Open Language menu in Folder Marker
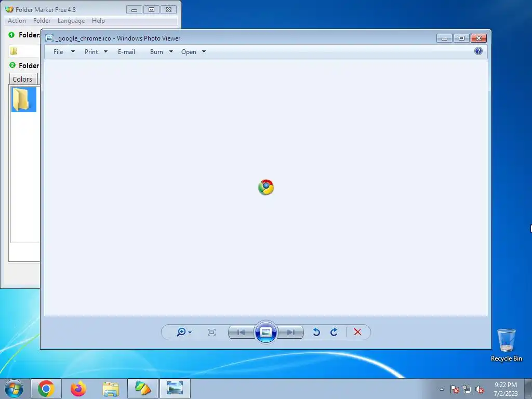Screen dimensions: 532x399 tap(71, 21)
